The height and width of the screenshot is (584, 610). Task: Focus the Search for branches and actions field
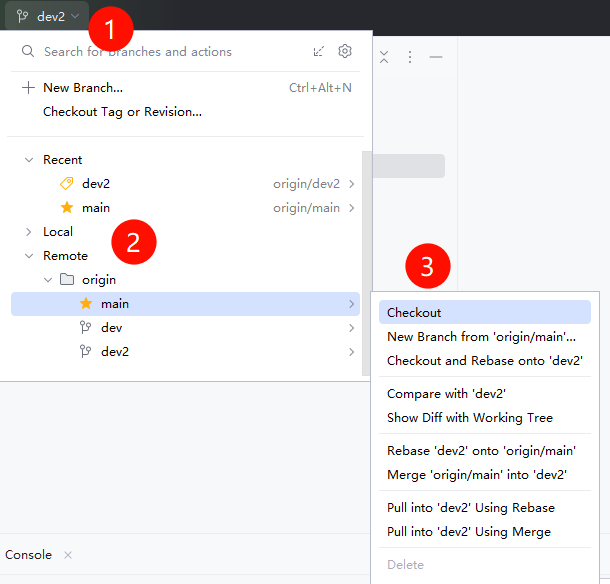[x=138, y=51]
